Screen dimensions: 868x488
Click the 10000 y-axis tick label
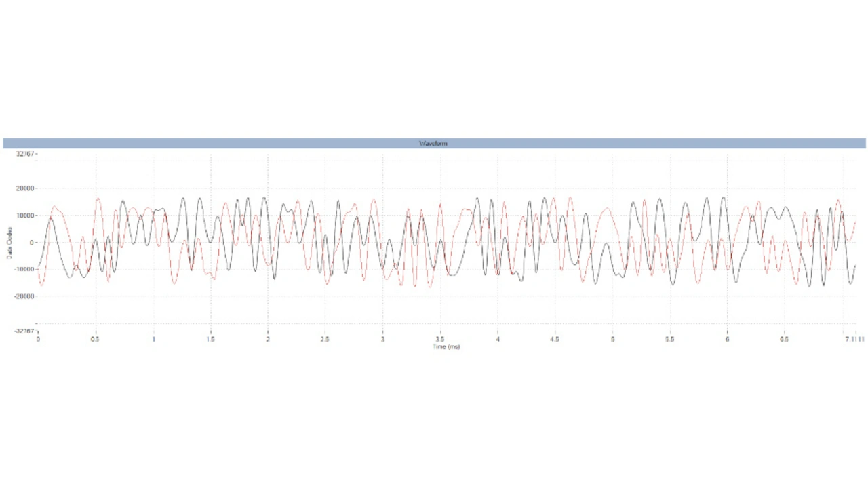point(26,216)
